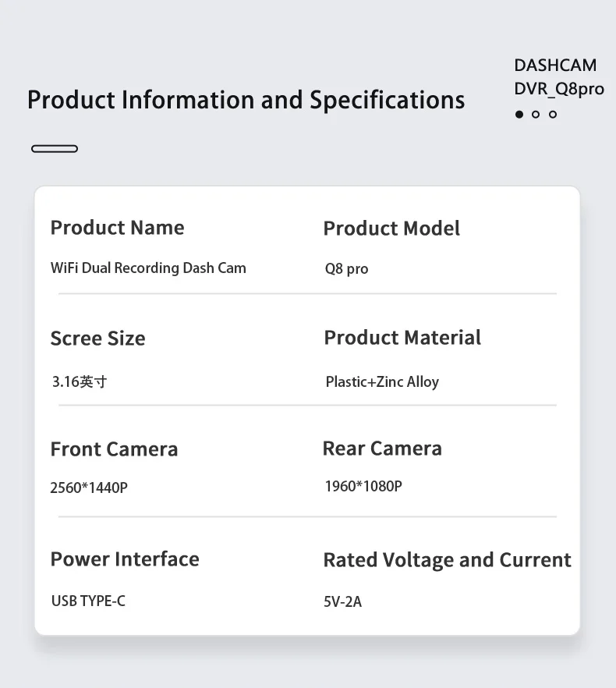616x688 pixels.
Task: Click the Plastic+Zinc Alloy value
Action: point(382,381)
